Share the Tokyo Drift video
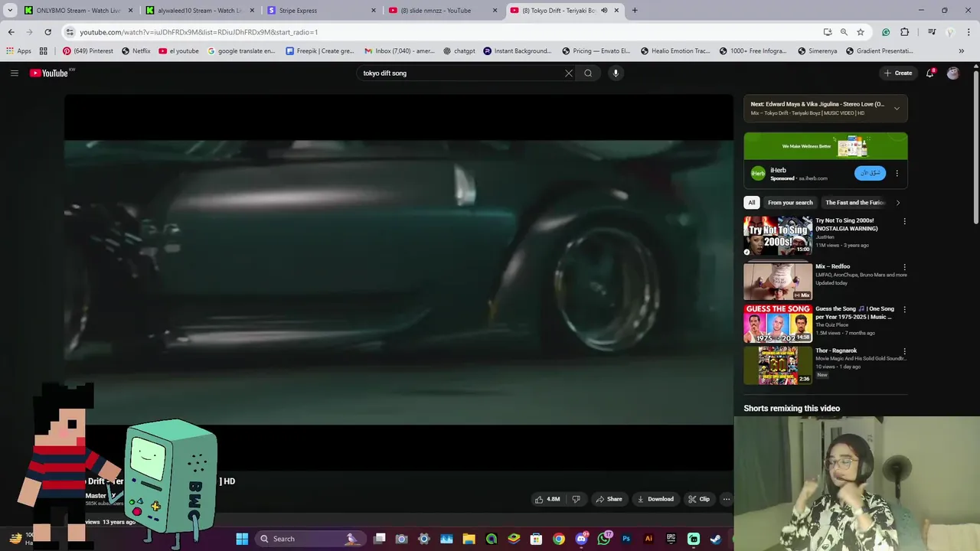980x551 pixels. point(609,499)
